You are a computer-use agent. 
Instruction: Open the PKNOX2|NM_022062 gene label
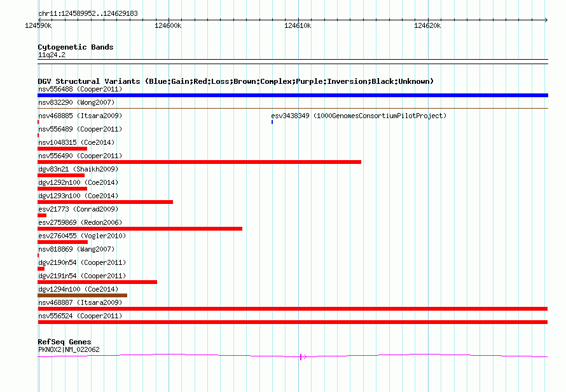69,349
